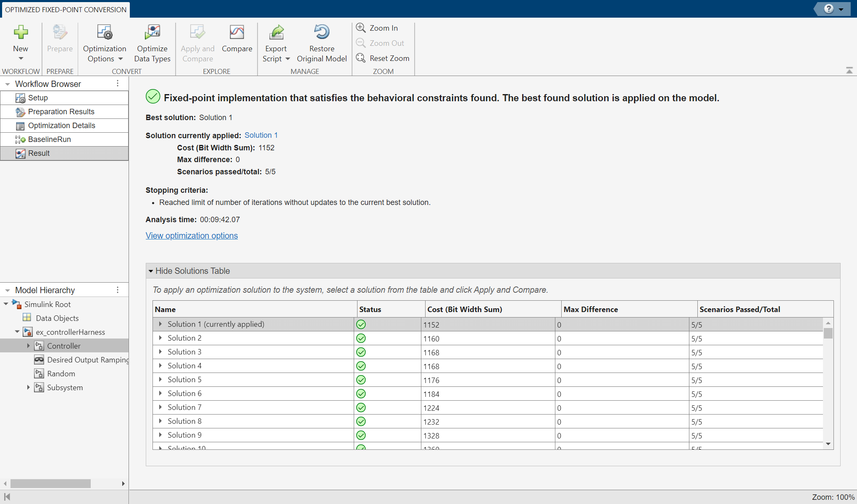Expand the Subsystem node
The image size is (857, 504).
pyautogui.click(x=28, y=387)
